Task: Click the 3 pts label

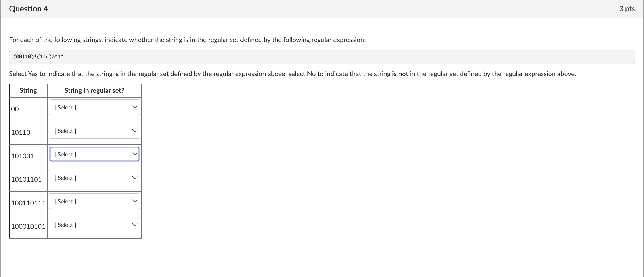Action: coord(627,9)
